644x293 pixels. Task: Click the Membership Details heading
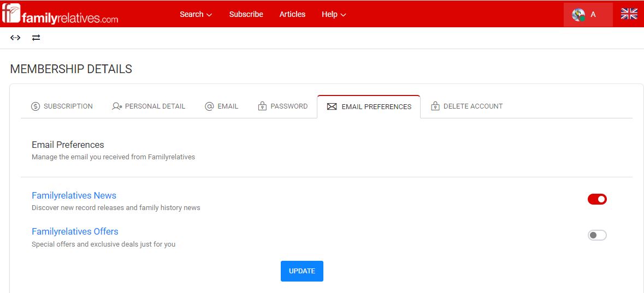click(71, 69)
